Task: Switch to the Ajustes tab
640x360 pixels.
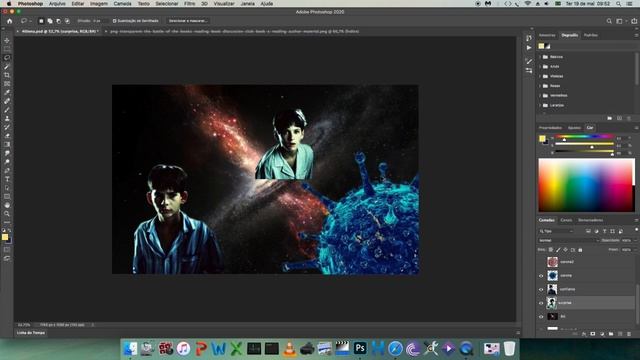Action: click(x=574, y=128)
